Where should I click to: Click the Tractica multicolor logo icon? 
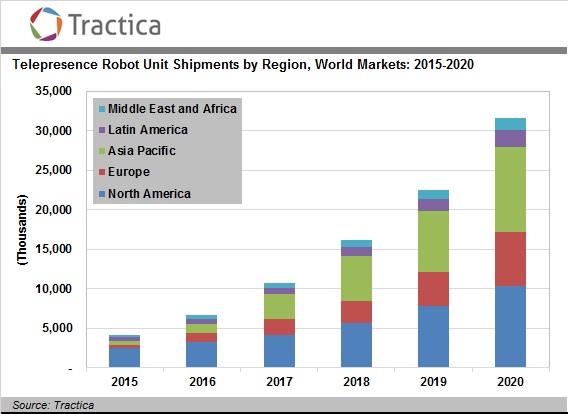tap(46, 24)
